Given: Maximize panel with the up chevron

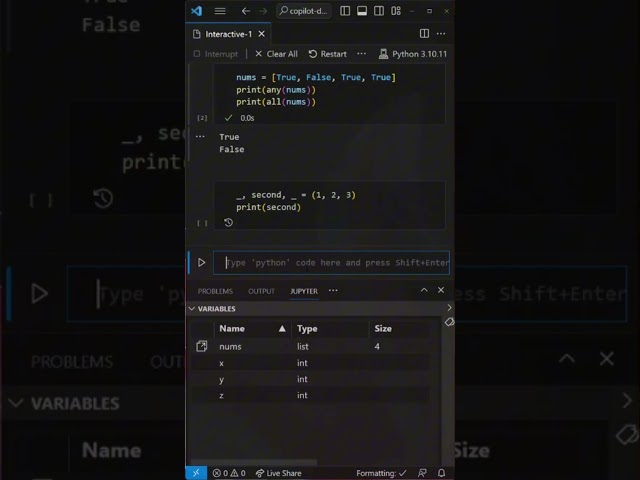Looking at the screenshot, I should coord(424,290).
